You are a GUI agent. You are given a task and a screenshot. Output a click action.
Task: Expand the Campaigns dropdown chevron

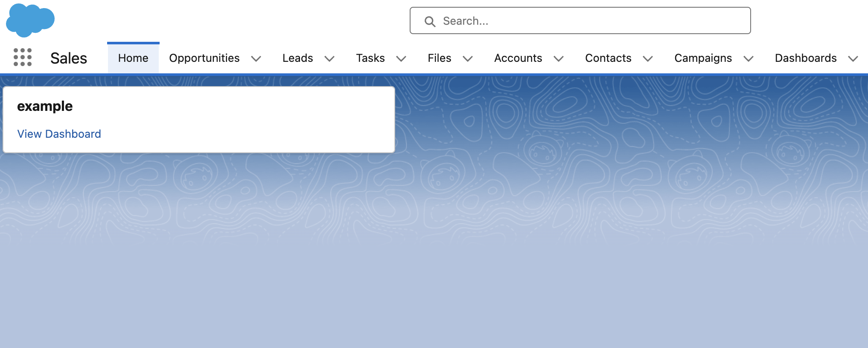pos(749,58)
